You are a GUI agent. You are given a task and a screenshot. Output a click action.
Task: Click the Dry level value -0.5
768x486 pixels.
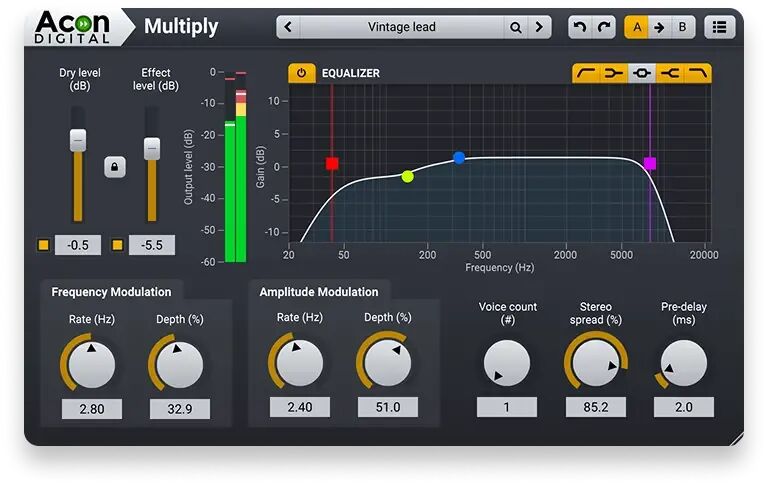pos(78,245)
